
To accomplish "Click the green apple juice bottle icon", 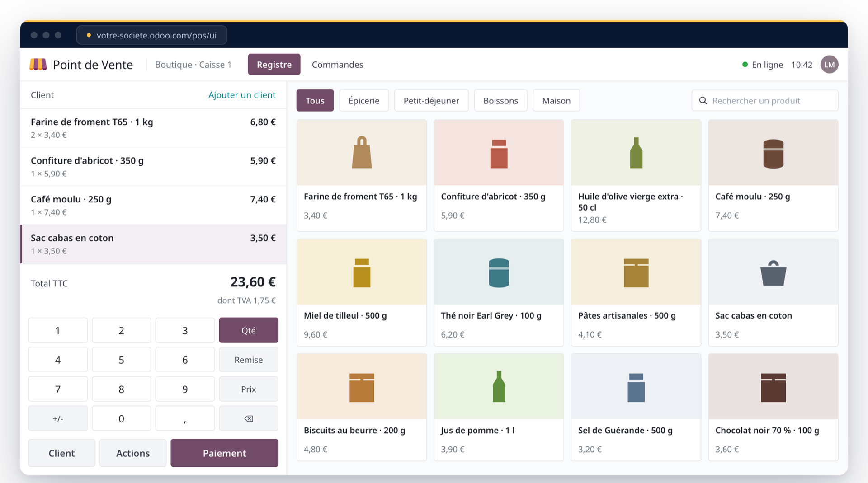I will 499,387.
